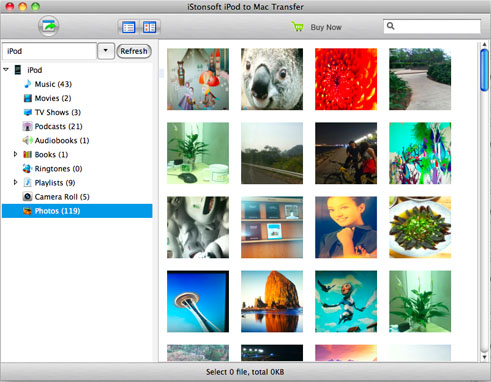This screenshot has height=382, width=491.
Task: Select the smiling woman portrait thumbnail
Action: click(x=346, y=227)
